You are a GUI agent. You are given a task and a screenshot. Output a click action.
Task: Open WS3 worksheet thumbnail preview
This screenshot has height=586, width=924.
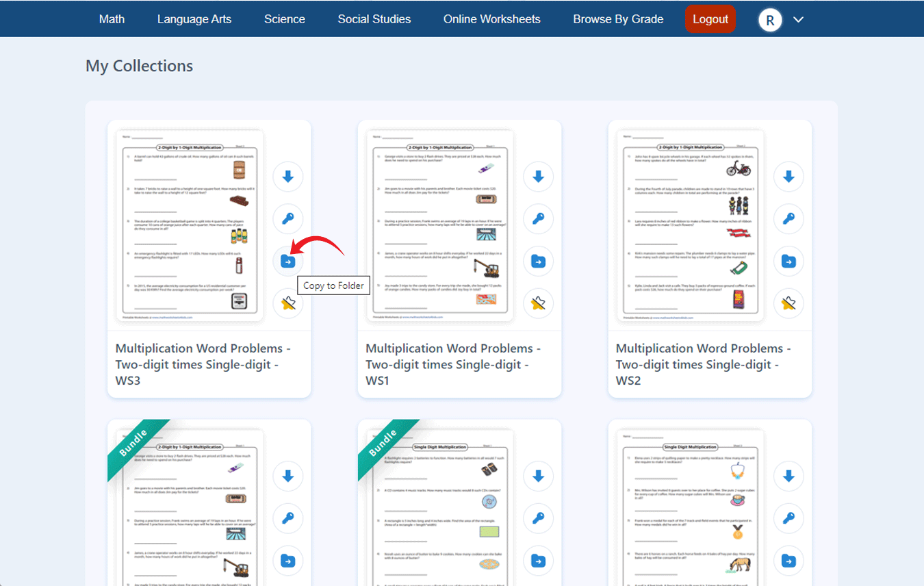[190, 225]
